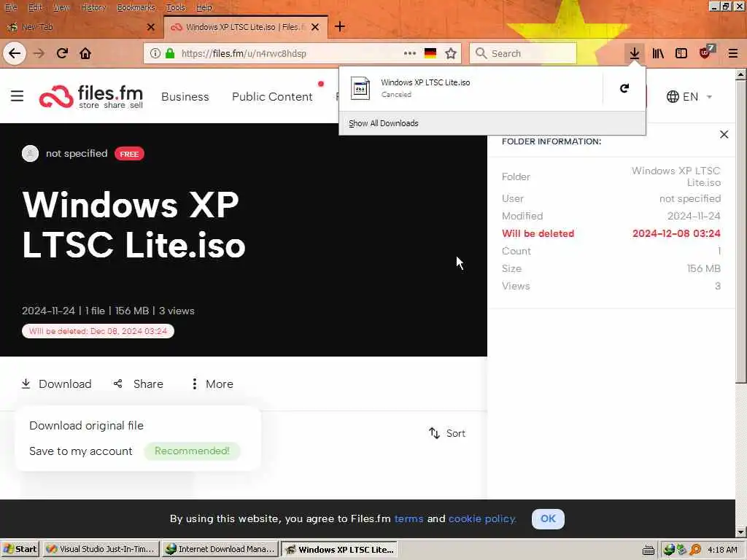Close the Windows XP LTSC Lite.iso tab
This screenshot has width=747, height=560.
pyautogui.click(x=315, y=27)
